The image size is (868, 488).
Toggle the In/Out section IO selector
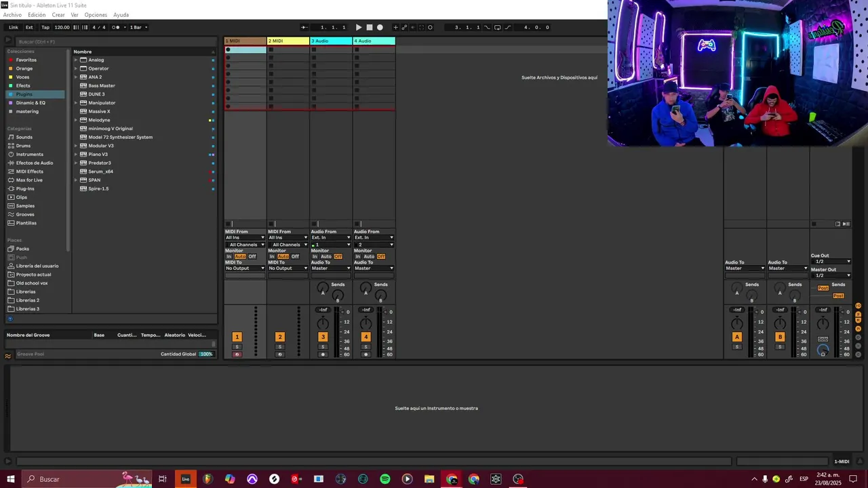tap(859, 306)
